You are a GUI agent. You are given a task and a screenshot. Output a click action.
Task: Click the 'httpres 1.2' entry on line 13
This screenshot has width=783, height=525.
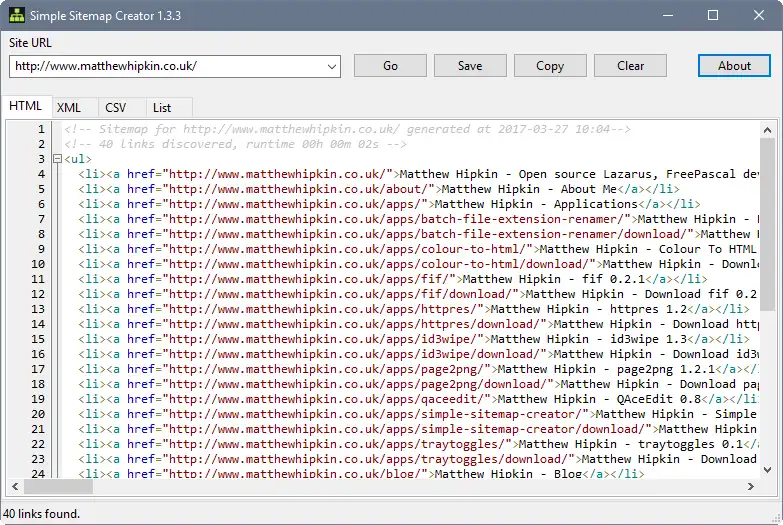648,309
